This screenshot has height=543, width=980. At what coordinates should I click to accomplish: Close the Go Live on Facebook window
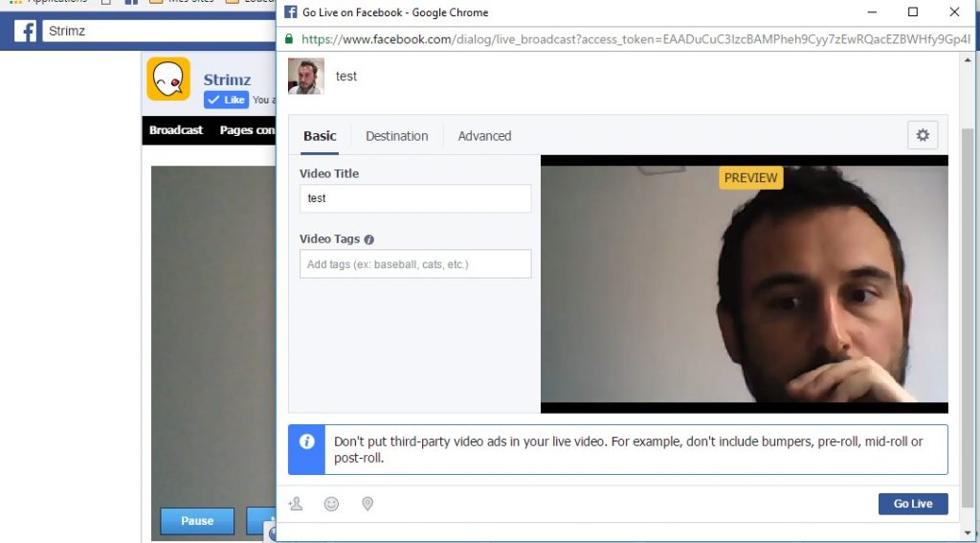tap(954, 11)
